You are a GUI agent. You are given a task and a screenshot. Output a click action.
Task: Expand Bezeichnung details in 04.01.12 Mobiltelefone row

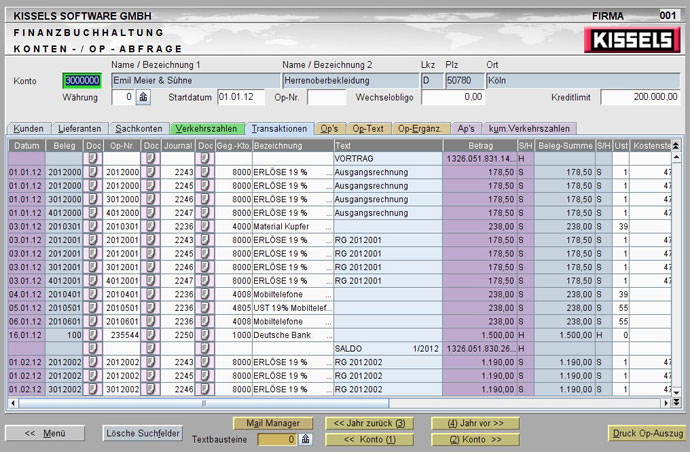click(x=328, y=295)
